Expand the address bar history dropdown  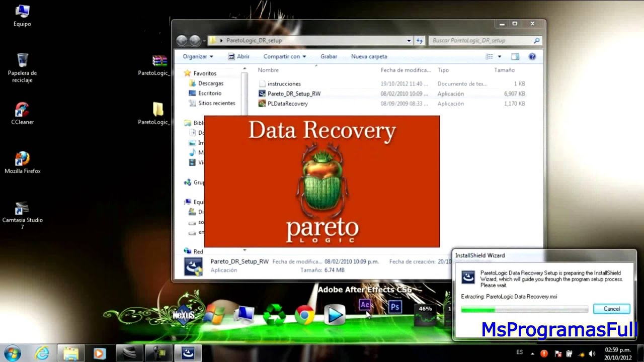(x=409, y=41)
